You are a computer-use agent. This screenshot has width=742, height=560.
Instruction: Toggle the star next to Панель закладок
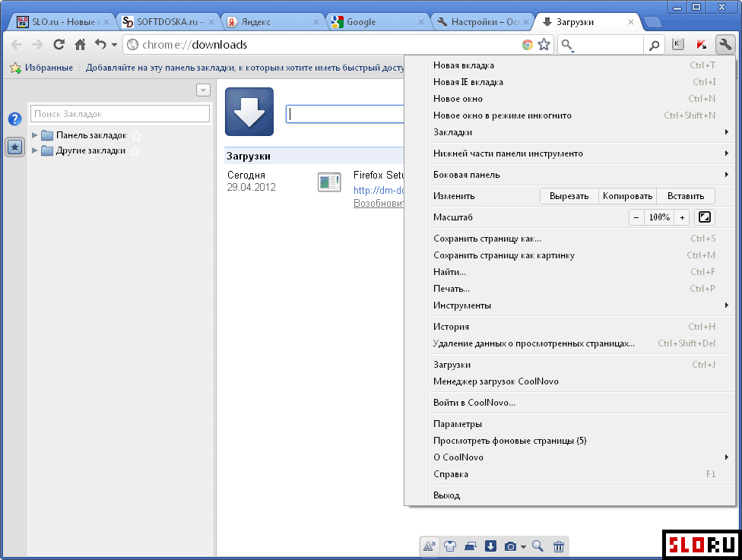[137, 136]
